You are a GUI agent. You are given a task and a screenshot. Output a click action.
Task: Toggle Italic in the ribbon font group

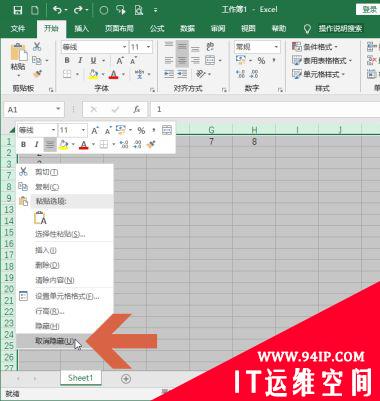coord(80,61)
